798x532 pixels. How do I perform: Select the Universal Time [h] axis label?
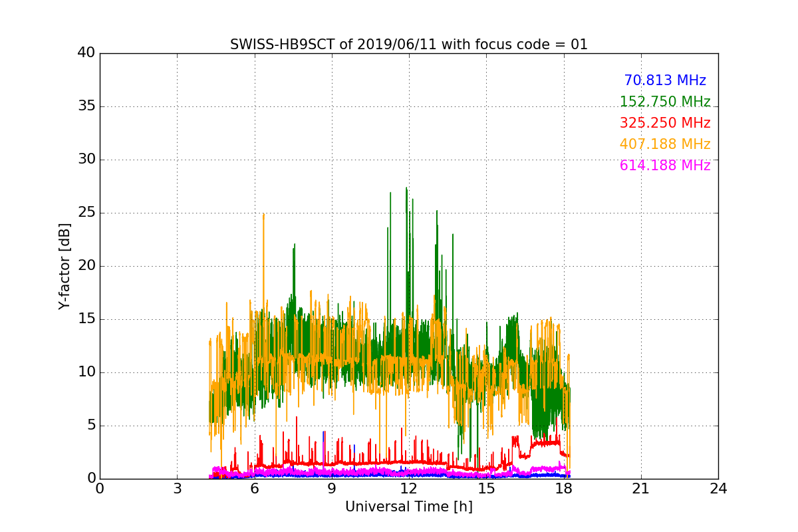[x=408, y=507]
